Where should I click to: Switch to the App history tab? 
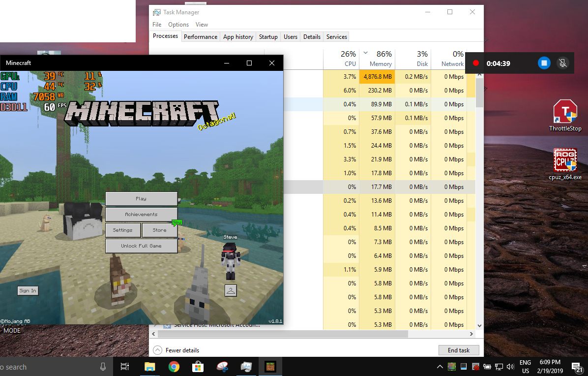(238, 37)
